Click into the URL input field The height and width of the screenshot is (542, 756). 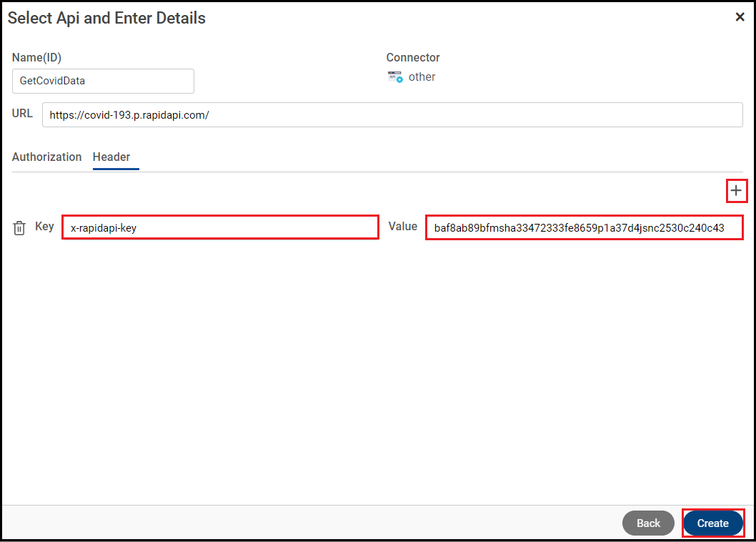coord(392,114)
